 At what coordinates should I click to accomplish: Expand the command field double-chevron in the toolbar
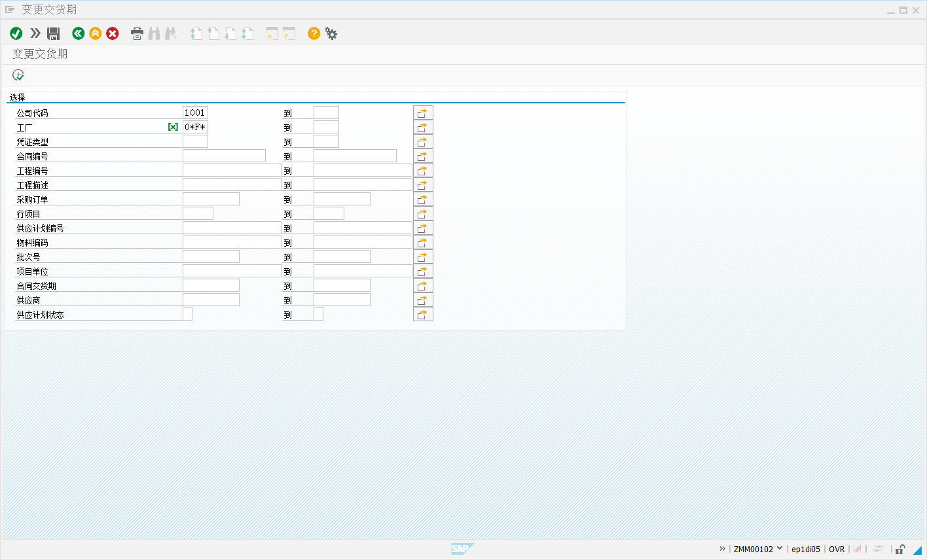click(x=35, y=33)
